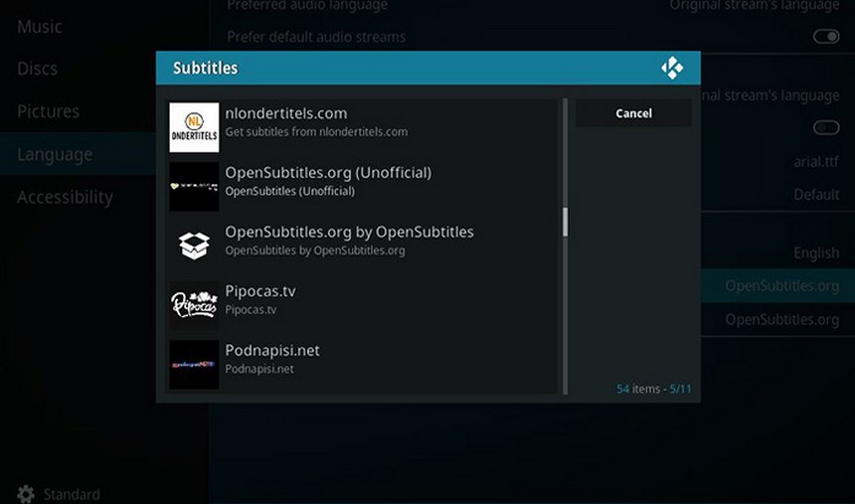Screen dimensions: 855x504
Task: Select the OpenSubtitles.org (Unofficial) addon icon
Action: pos(194,187)
